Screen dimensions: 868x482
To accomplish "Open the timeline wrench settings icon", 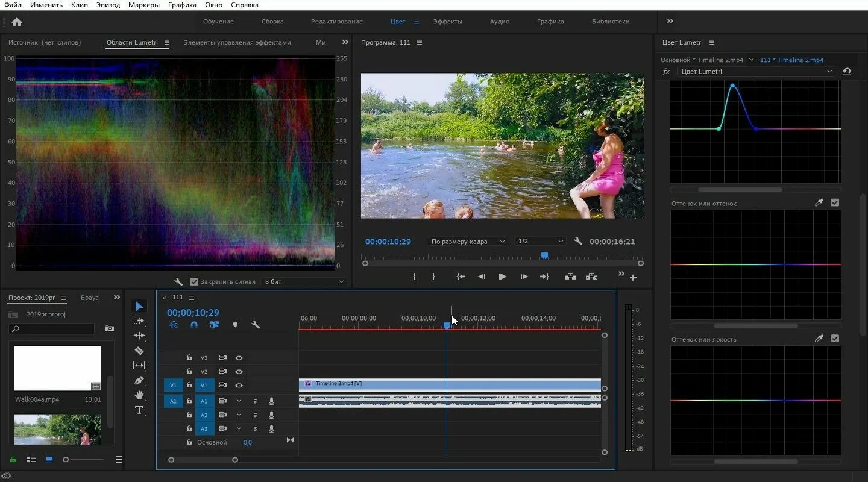I will 256,325.
